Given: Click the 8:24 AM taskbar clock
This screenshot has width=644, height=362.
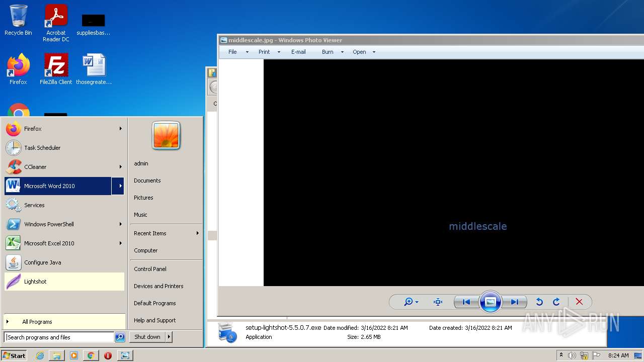Looking at the screenshot, I should [x=618, y=355].
